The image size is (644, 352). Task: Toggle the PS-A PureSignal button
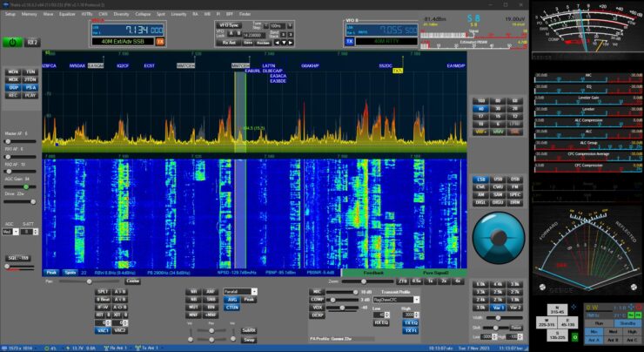tap(30, 88)
